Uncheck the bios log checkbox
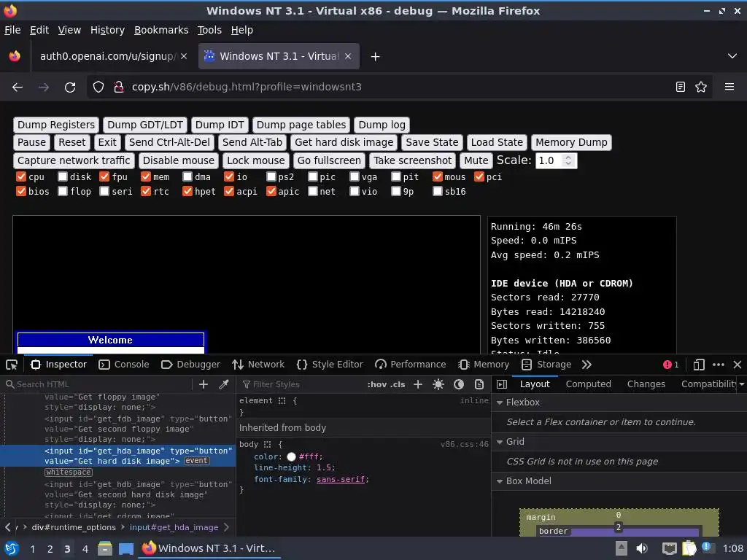 (x=21, y=192)
